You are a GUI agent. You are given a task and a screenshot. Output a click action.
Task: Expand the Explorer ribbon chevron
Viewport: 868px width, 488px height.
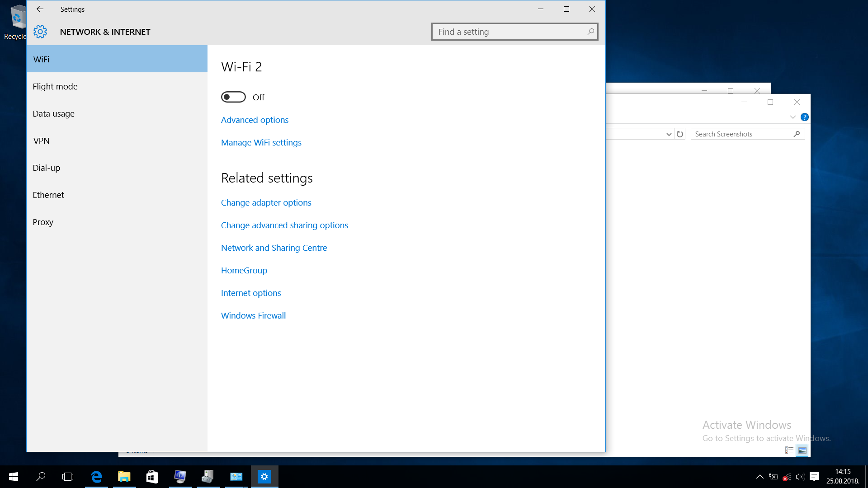coord(793,117)
